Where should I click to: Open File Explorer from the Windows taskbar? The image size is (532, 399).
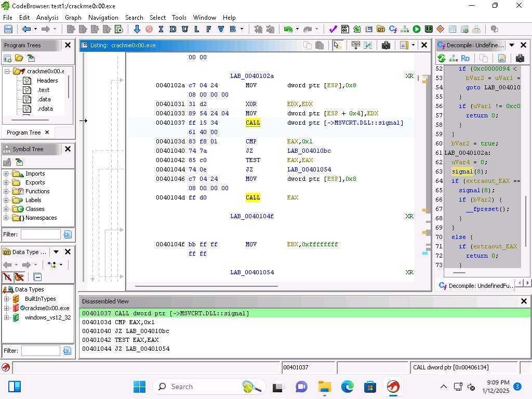pyautogui.click(x=325, y=387)
